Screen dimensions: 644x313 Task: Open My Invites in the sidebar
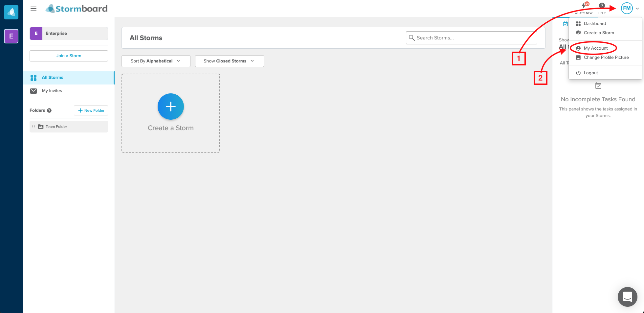69,91
